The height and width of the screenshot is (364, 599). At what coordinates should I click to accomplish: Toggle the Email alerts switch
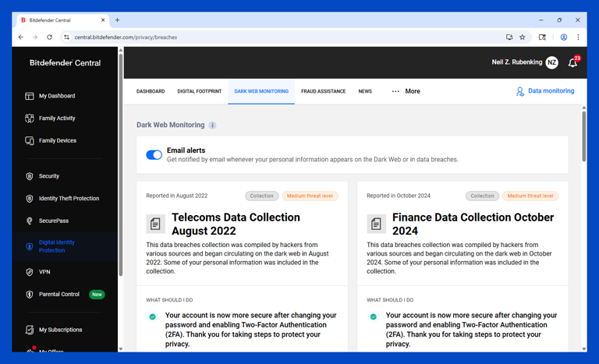click(154, 154)
